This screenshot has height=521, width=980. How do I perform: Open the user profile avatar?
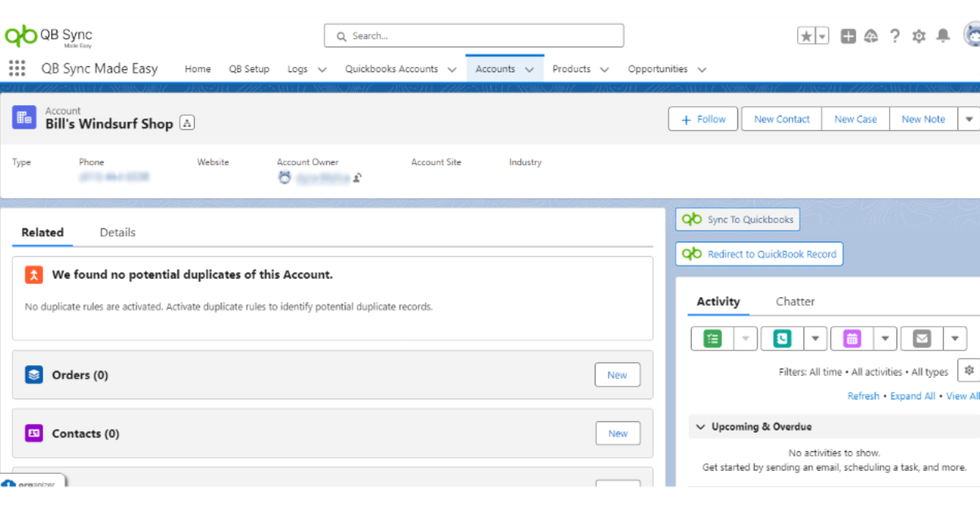[x=971, y=35]
